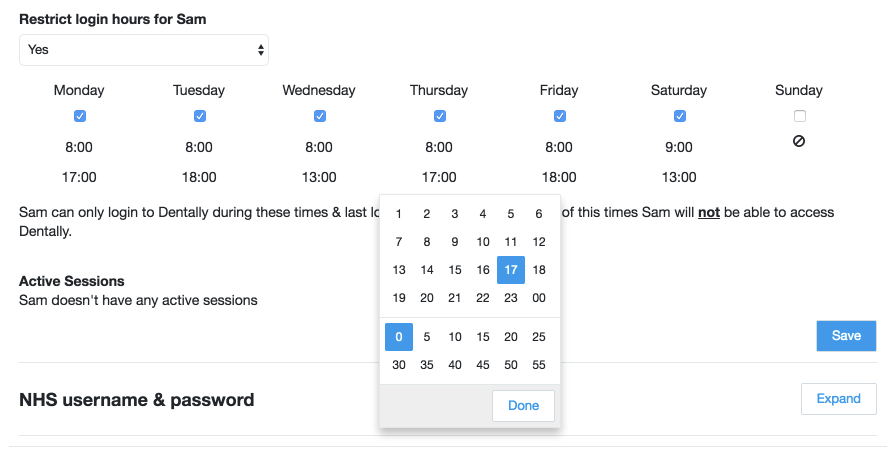Viewport: 895px width, 451px height.
Task: Save the login hours settings
Action: click(x=846, y=336)
